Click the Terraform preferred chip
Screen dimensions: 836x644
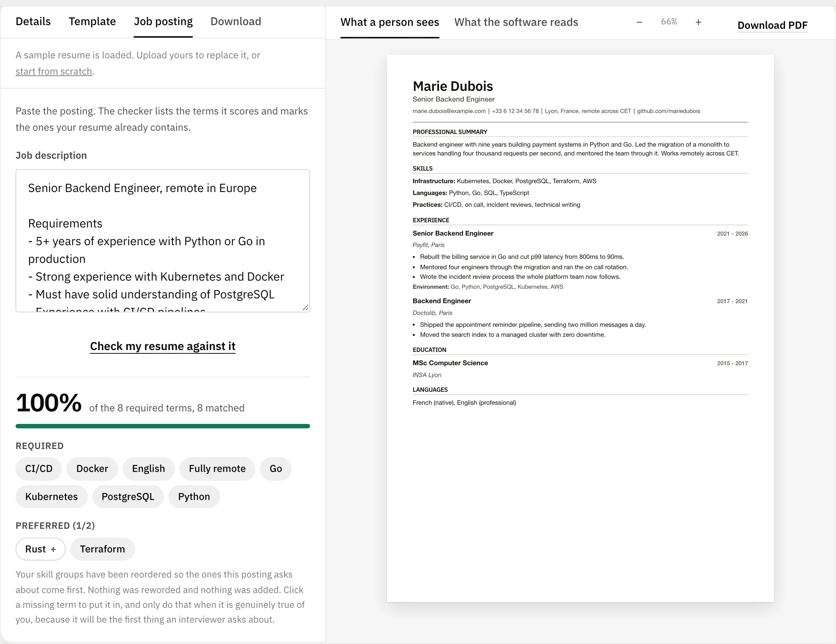pyautogui.click(x=102, y=549)
